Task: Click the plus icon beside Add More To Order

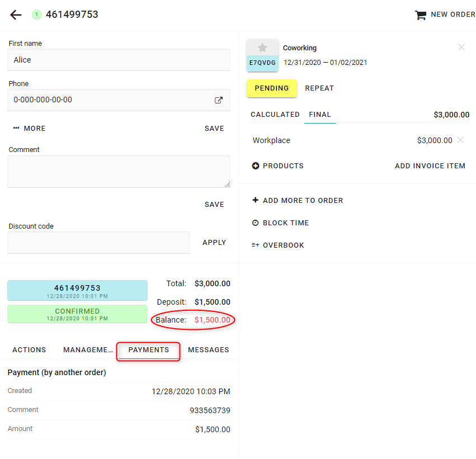Action: [256, 200]
